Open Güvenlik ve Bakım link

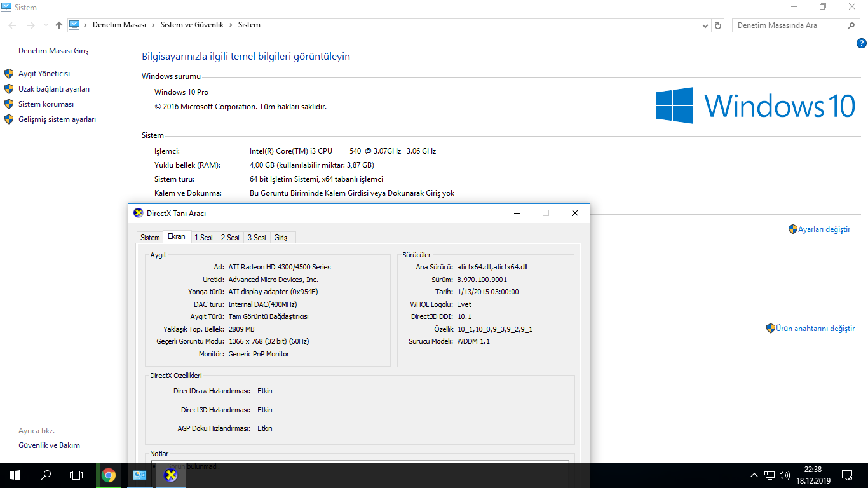49,445
